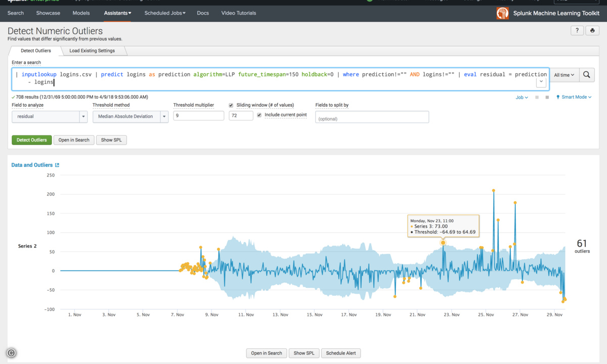607x364 pixels.
Task: Click the Series 2 axis label
Action: click(x=27, y=246)
